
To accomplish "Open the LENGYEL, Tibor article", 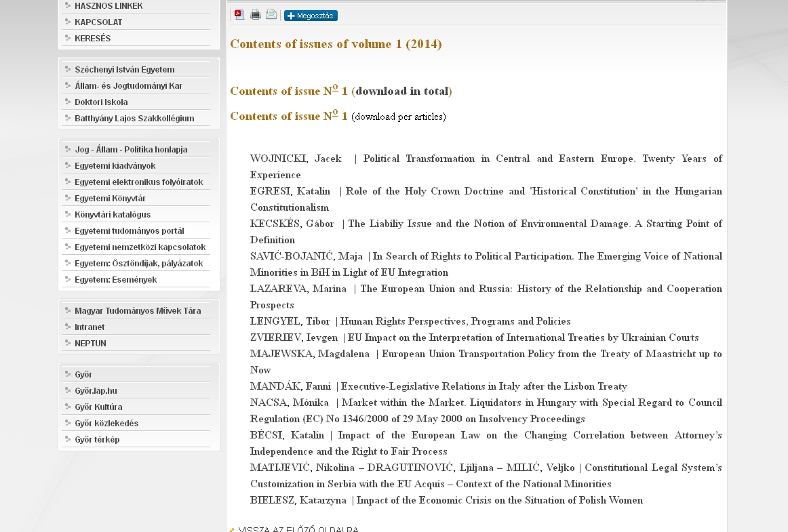I will click(410, 321).
